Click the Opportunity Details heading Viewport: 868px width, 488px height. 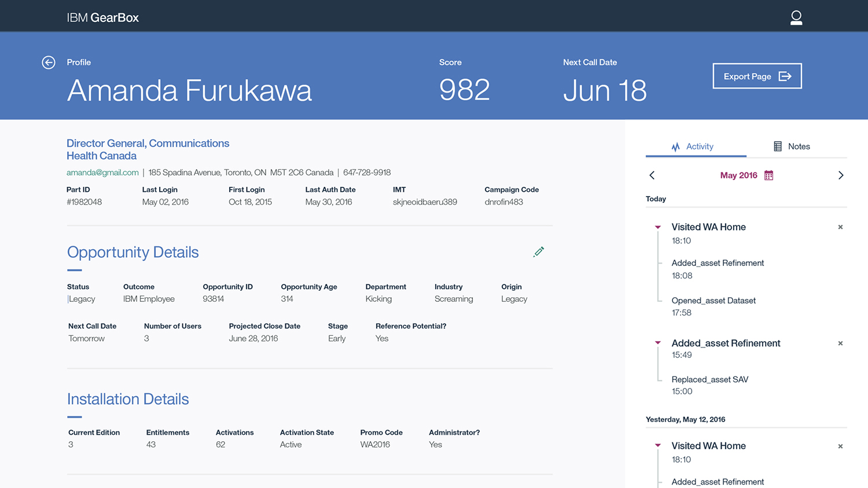coord(133,252)
